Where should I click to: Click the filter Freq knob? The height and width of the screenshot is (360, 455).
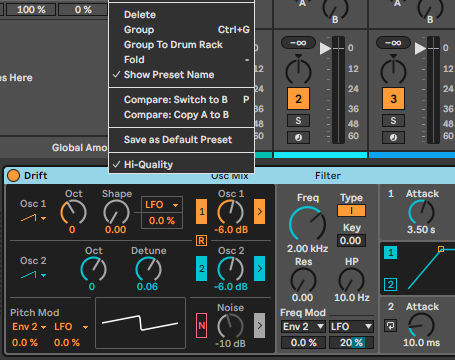pos(307,224)
